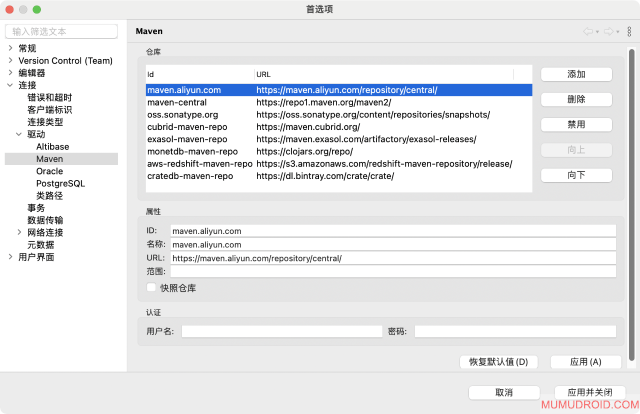This screenshot has height=414, width=640.
Task: Click the 密码 input field
Action: point(515,332)
